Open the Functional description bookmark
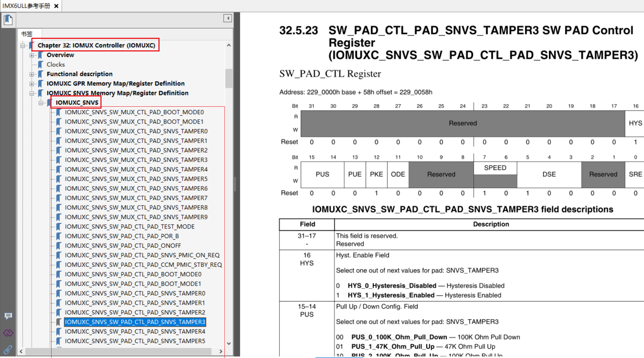 click(79, 74)
